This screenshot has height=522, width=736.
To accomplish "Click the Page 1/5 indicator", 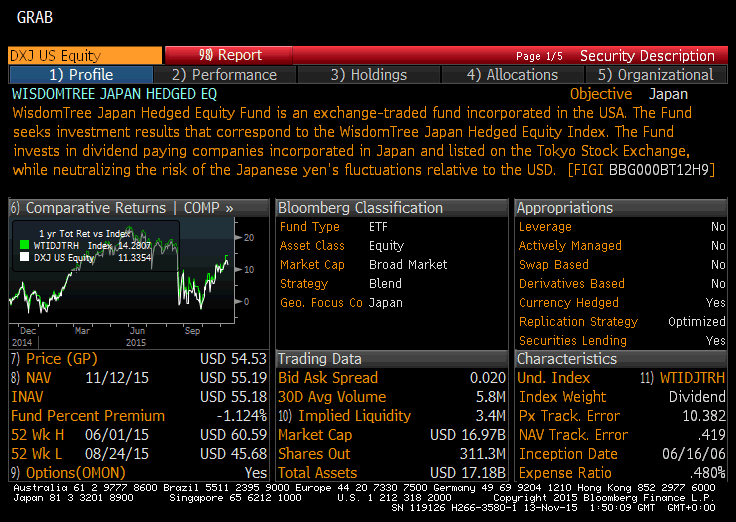I will pyautogui.click(x=539, y=56).
